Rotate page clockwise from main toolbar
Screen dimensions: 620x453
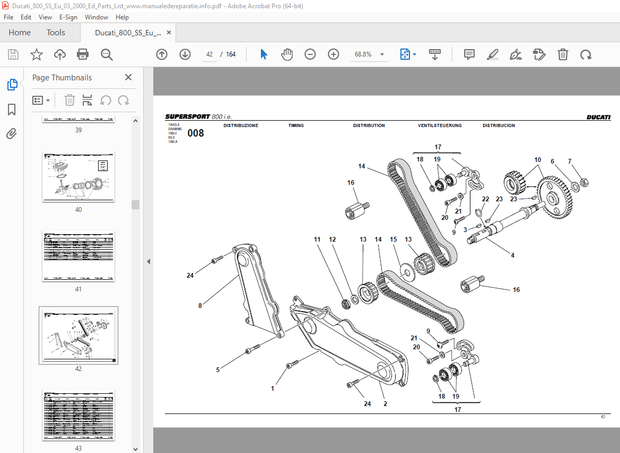[586, 54]
